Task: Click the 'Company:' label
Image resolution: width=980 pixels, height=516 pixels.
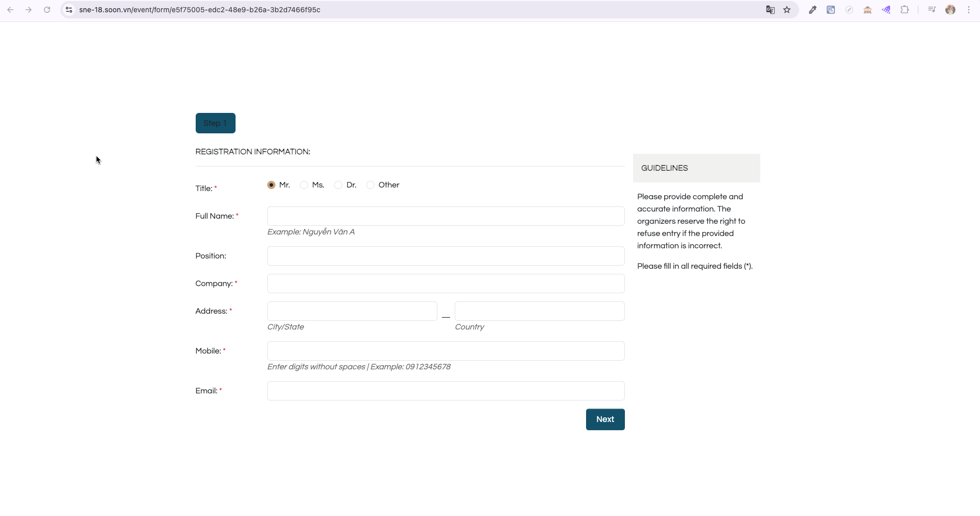Action: 214,284
